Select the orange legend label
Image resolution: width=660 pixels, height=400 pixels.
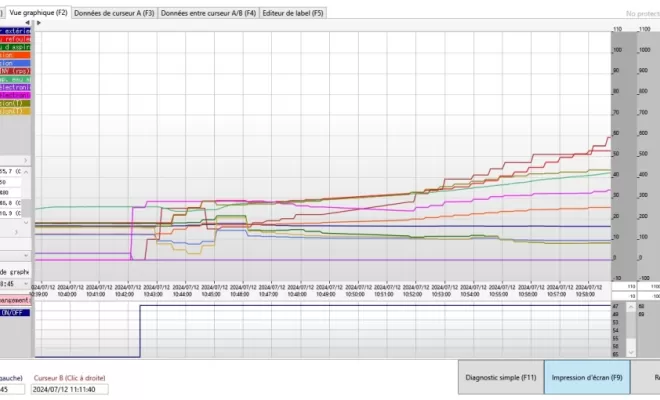(x=15, y=55)
